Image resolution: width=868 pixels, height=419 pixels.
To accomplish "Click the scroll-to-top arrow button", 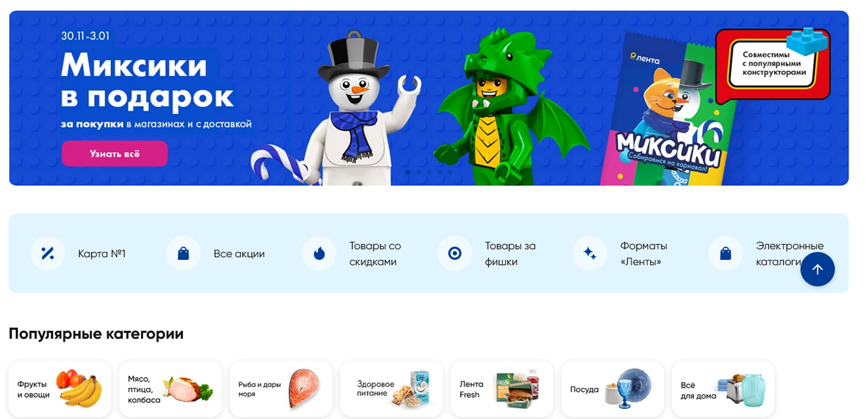I will click(817, 269).
